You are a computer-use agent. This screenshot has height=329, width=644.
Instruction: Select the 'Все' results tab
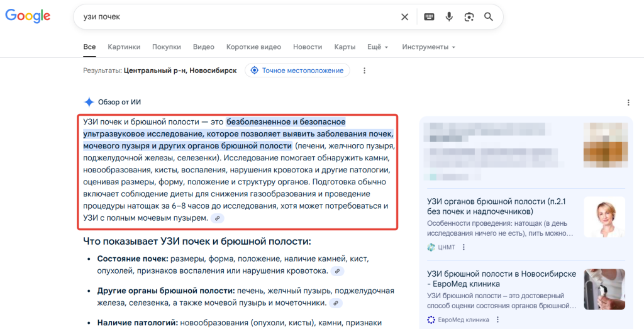[89, 47]
